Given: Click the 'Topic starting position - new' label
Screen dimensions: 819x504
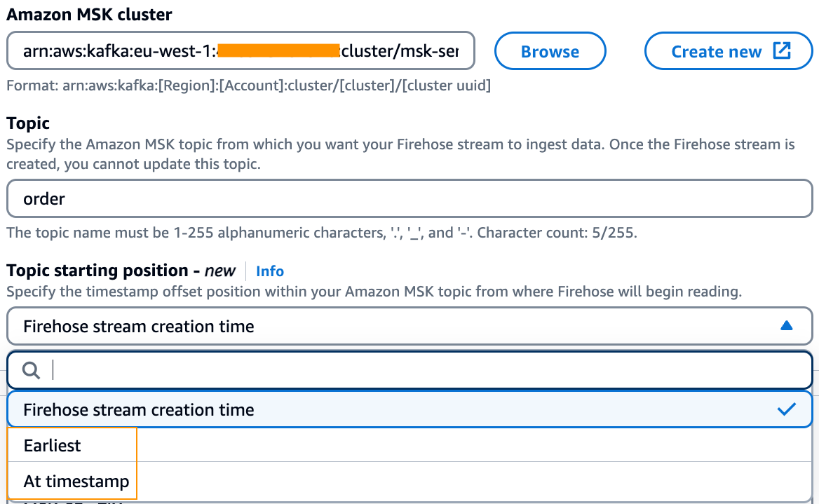Looking at the screenshot, I should coord(121,271).
